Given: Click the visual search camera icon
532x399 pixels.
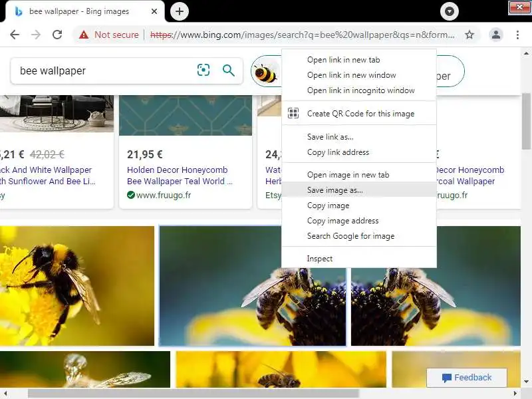Looking at the screenshot, I should coord(203,70).
